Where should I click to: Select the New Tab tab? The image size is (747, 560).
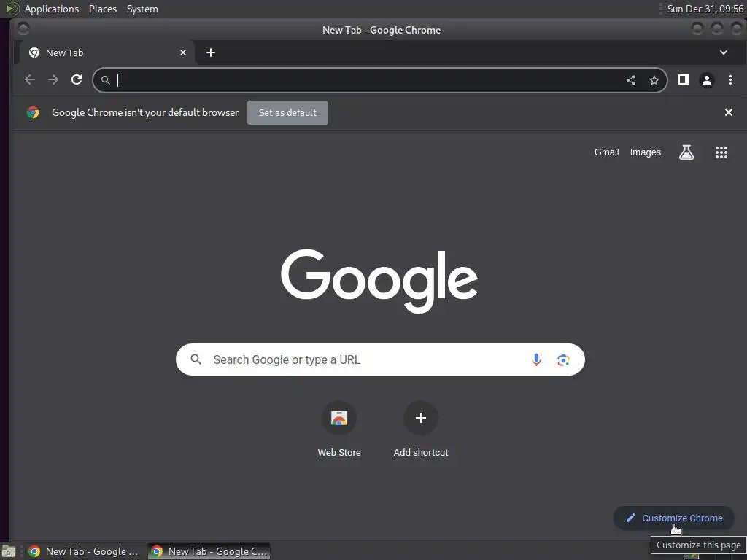point(106,52)
